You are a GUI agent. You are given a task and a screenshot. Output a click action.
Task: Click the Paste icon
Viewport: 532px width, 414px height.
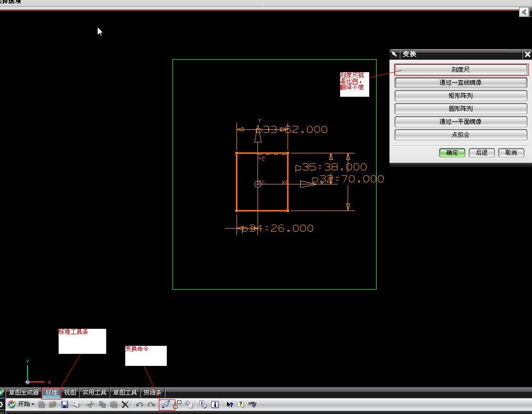114,404
